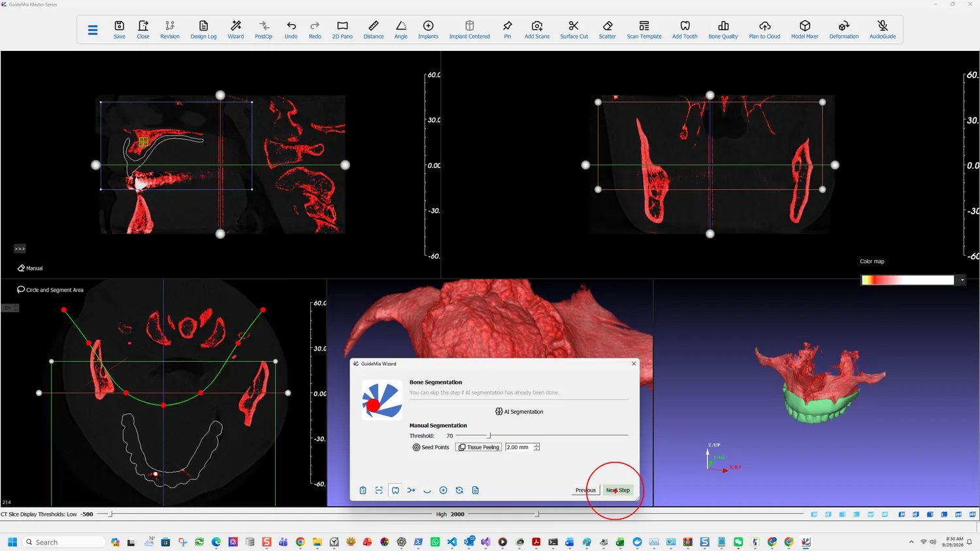Proceed with the Next Step button
This screenshot has width=980, height=551.
coord(618,490)
